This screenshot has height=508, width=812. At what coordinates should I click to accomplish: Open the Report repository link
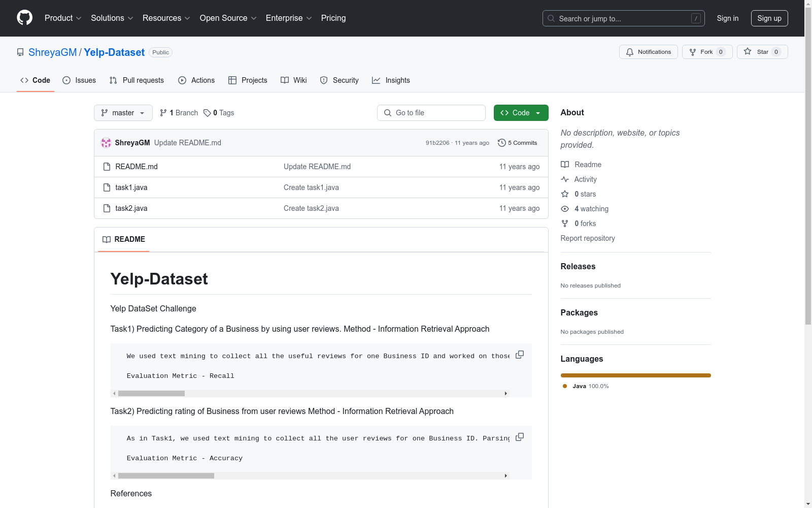tap(588, 238)
